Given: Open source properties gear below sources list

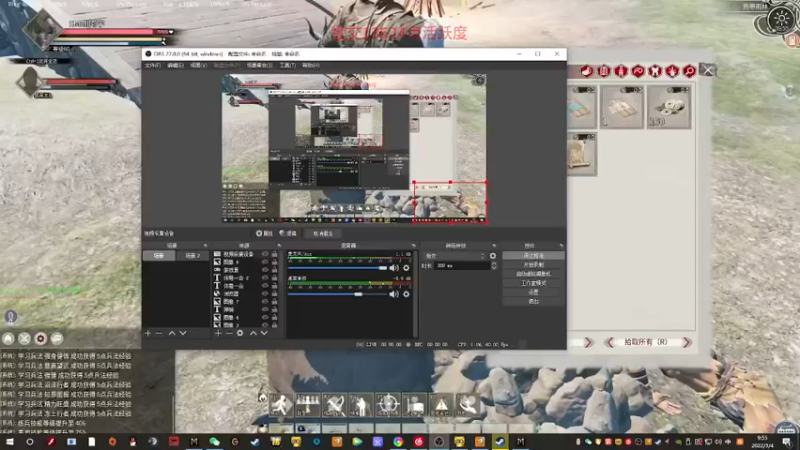Looking at the screenshot, I should 240,333.
